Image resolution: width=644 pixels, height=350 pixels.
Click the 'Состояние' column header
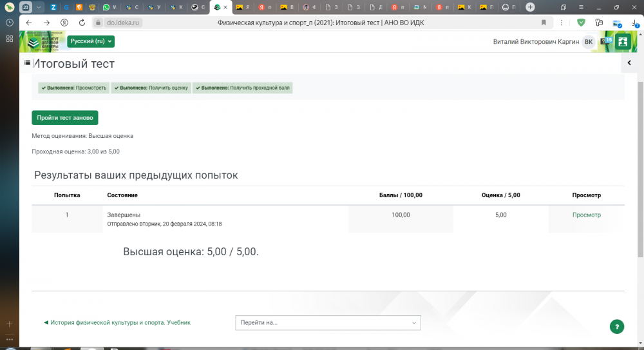pyautogui.click(x=122, y=195)
